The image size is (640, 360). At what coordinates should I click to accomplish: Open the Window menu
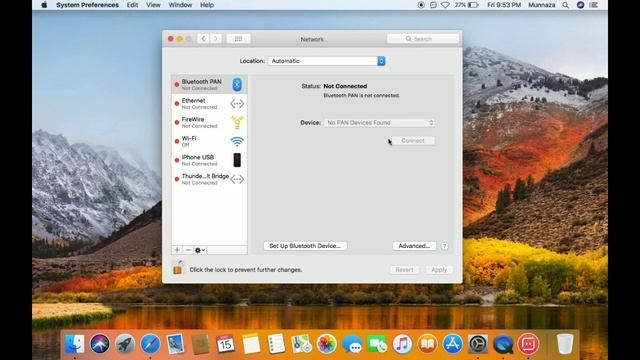click(180, 5)
